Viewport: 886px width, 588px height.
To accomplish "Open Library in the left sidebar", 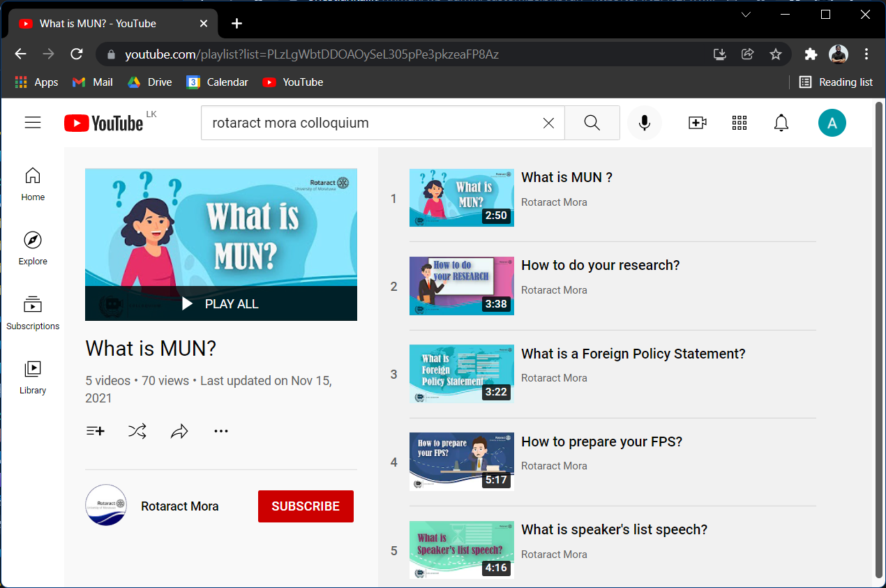I will pos(33,377).
